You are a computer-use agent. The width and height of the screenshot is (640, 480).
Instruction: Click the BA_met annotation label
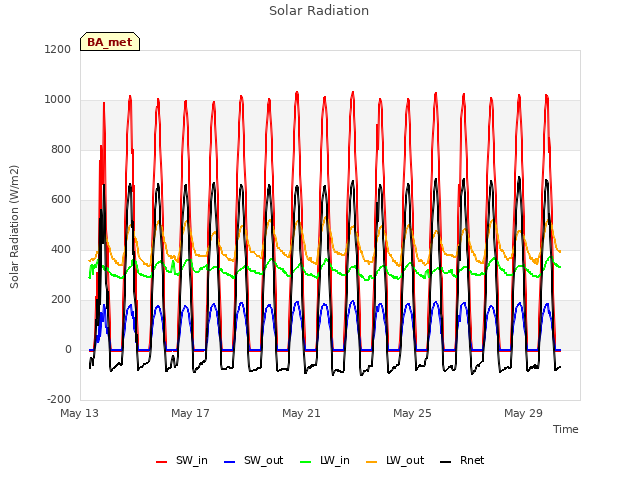click(x=110, y=42)
